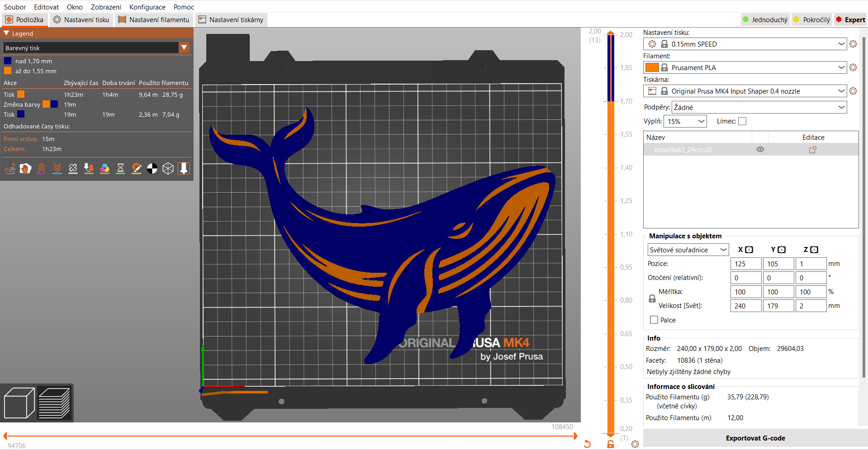Toggle scale ratio lock padlock

tap(652, 298)
